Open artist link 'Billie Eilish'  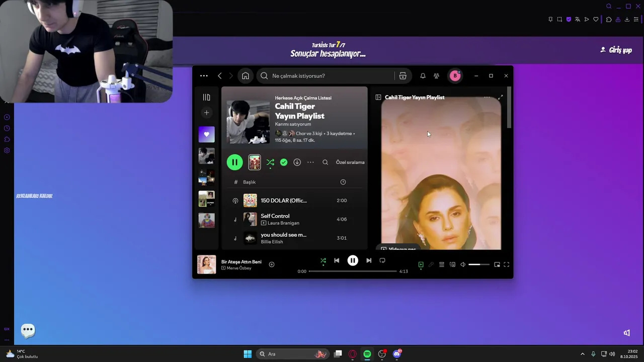coord(272,242)
